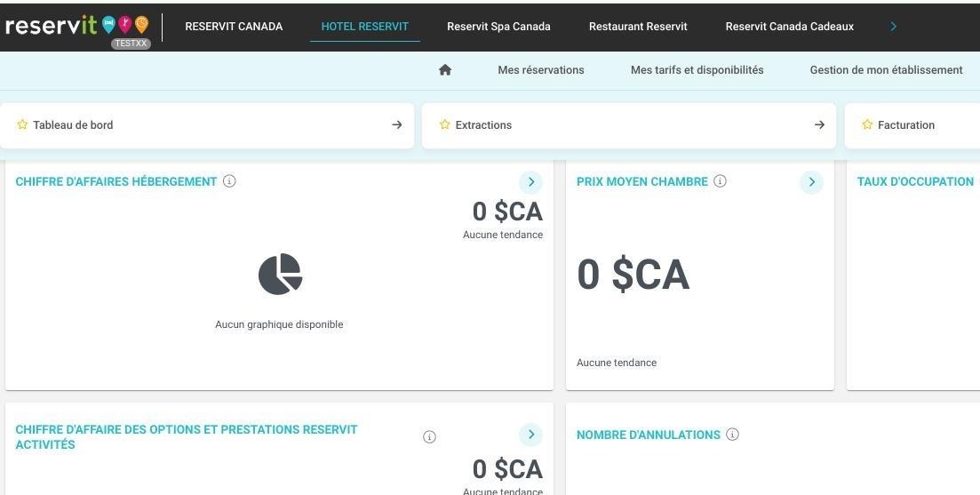
Task: Click star icon beside Tableau de bord
Action: pyautogui.click(x=22, y=124)
